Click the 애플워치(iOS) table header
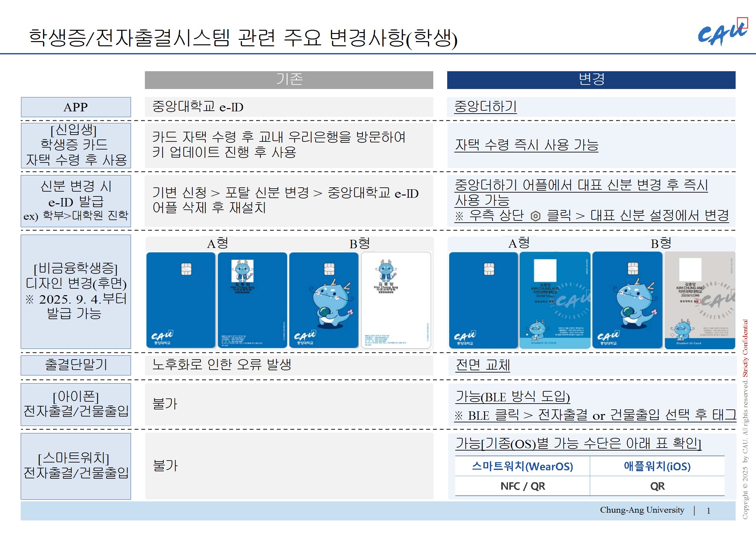 657,466
